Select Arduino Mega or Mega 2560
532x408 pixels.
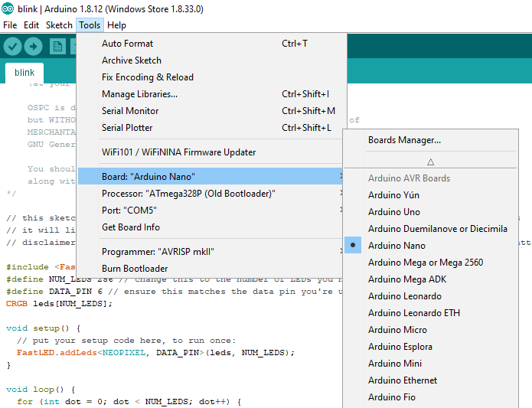pos(431,262)
